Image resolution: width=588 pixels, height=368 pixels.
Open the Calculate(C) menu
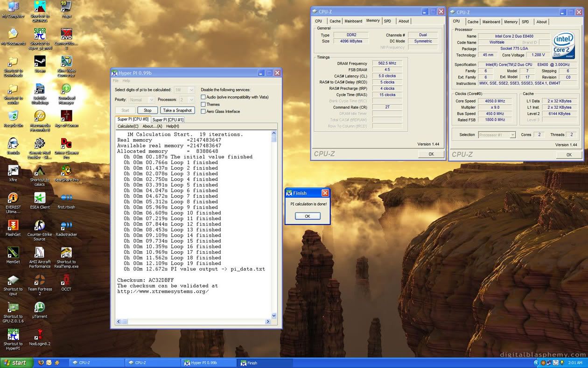[x=128, y=126]
